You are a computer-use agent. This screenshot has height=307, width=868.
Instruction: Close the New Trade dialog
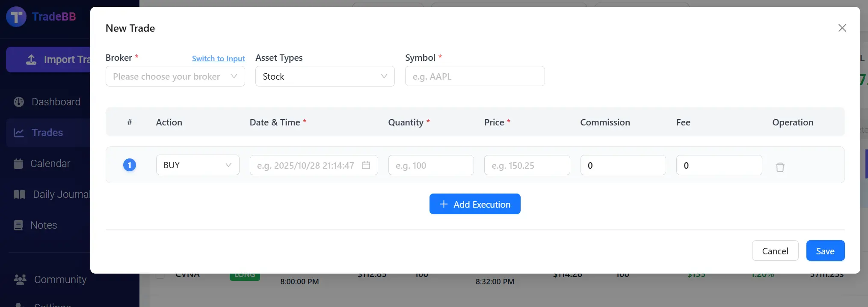[x=842, y=28]
